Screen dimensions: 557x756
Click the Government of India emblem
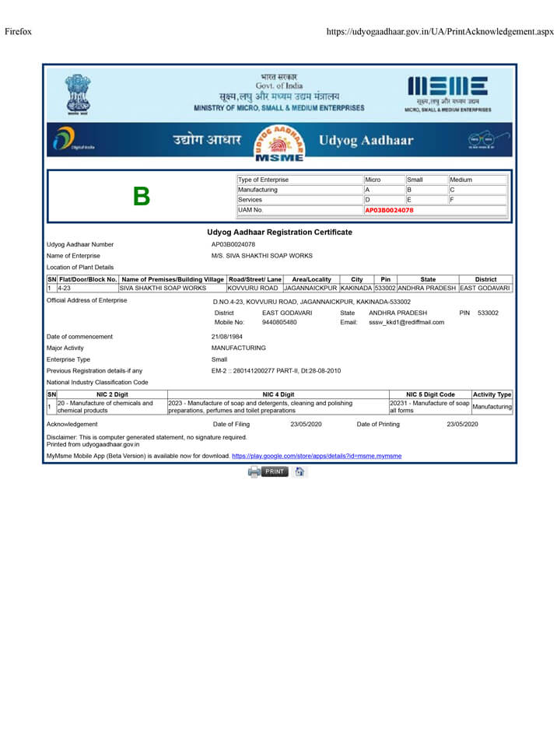77,93
